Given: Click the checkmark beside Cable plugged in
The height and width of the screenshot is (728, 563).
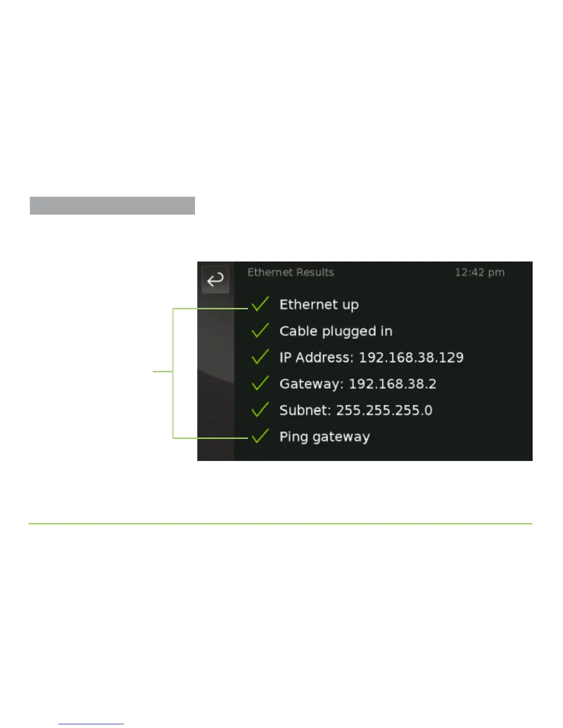Looking at the screenshot, I should [x=260, y=330].
